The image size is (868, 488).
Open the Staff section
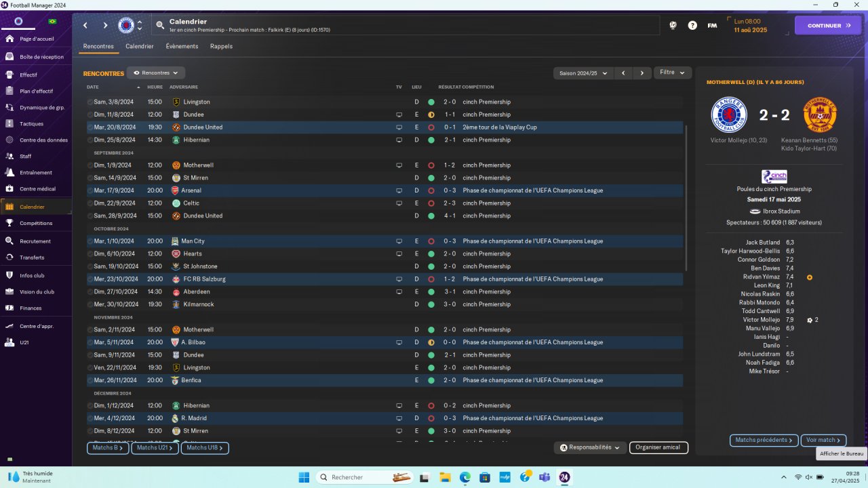click(26, 156)
